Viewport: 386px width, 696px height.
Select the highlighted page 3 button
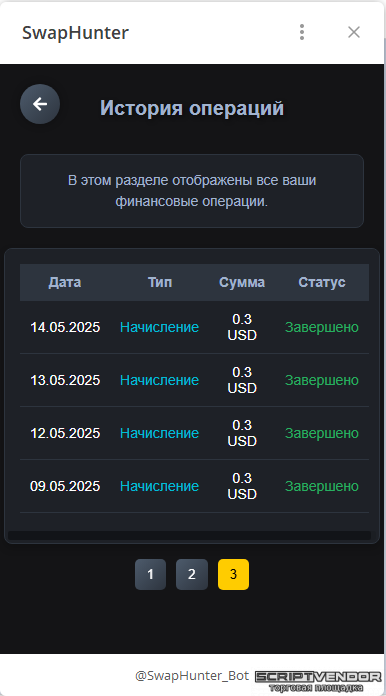click(x=233, y=574)
